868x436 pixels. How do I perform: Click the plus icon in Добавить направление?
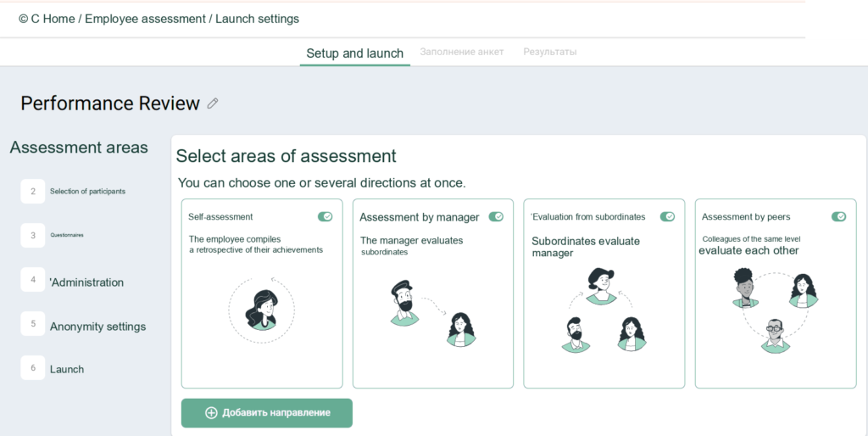(211, 413)
